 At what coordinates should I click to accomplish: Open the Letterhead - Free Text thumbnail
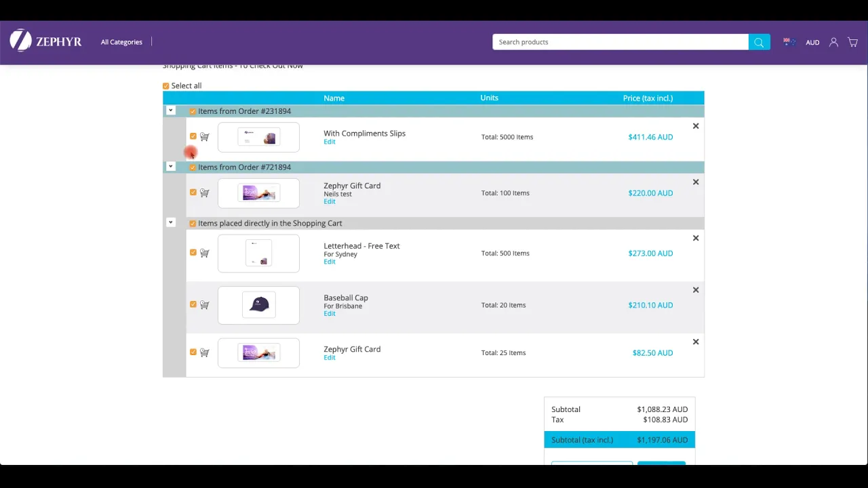pyautogui.click(x=258, y=253)
